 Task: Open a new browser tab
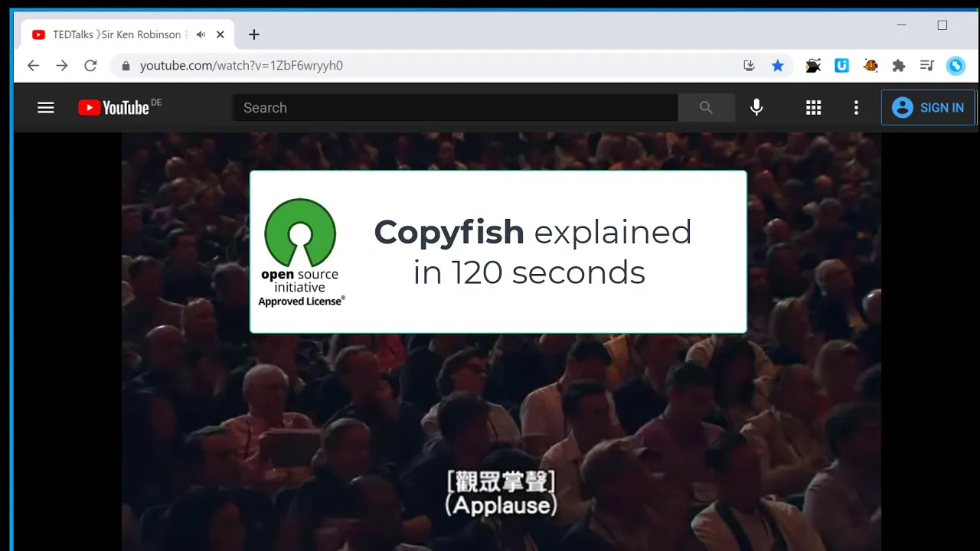pyautogui.click(x=254, y=34)
